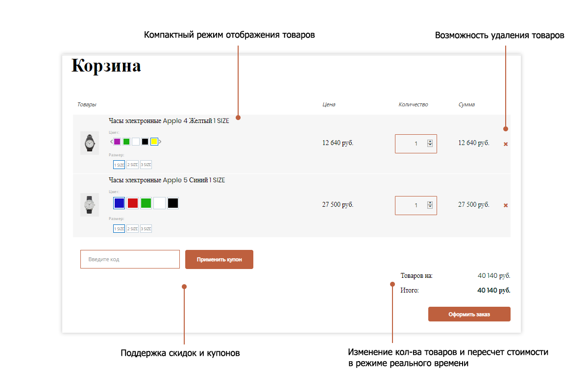Pick black color for the Apple 4 watch
588x392 pixels.
(145, 142)
